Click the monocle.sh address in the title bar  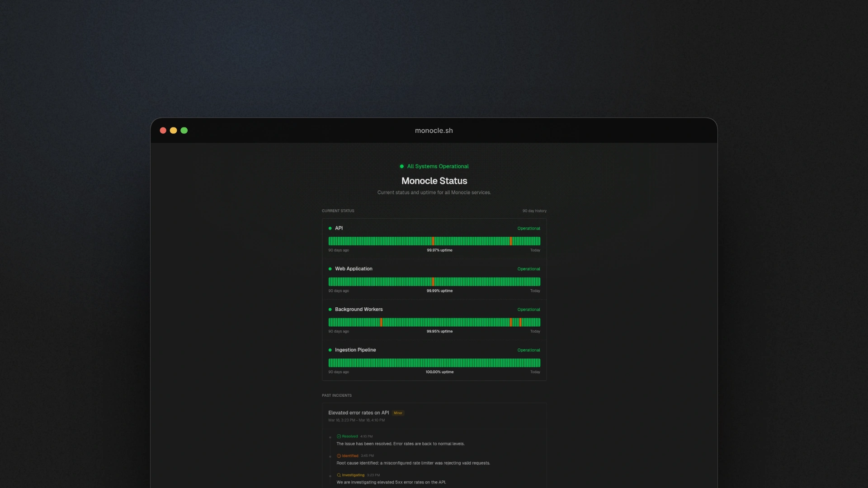[434, 131]
